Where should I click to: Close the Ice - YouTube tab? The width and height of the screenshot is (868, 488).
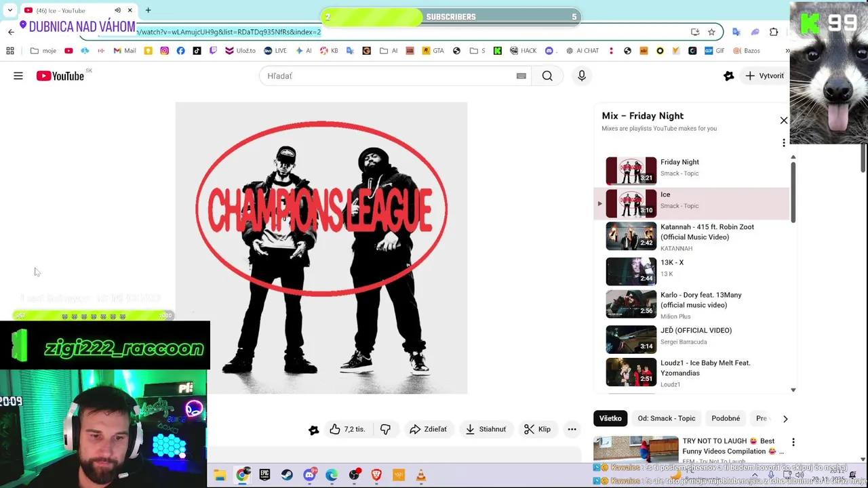coord(130,10)
